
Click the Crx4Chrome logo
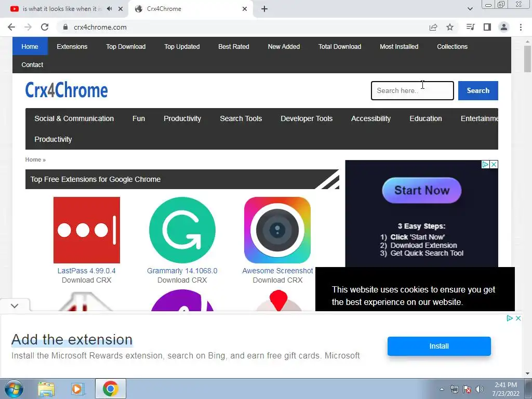(x=66, y=90)
